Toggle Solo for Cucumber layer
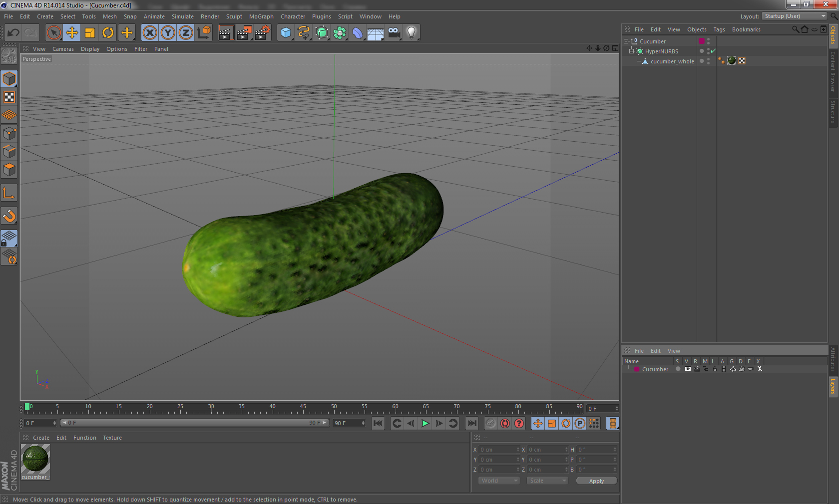839x504 pixels. 678,369
